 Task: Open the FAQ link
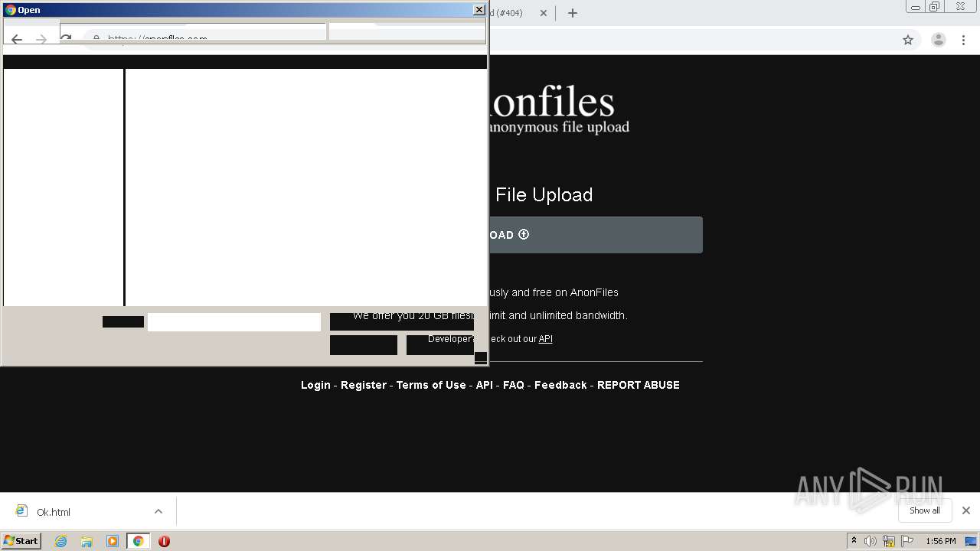click(x=514, y=385)
